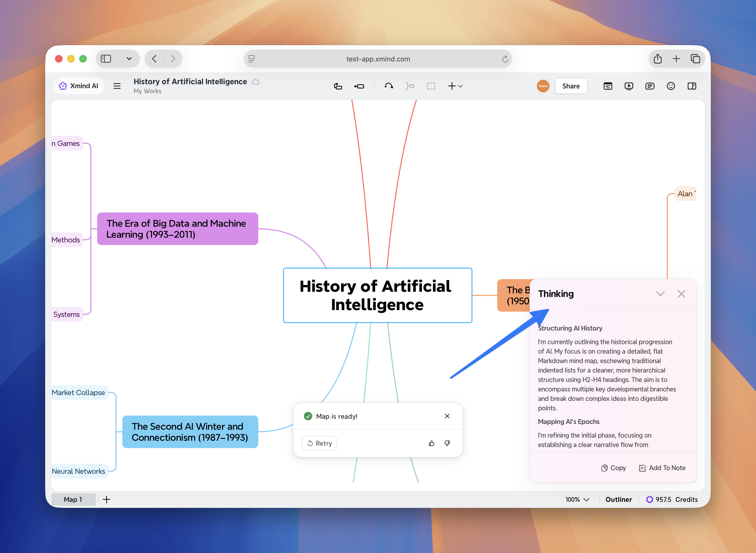Click Add To Note
Viewport: 756px width, 553px height.
click(662, 468)
